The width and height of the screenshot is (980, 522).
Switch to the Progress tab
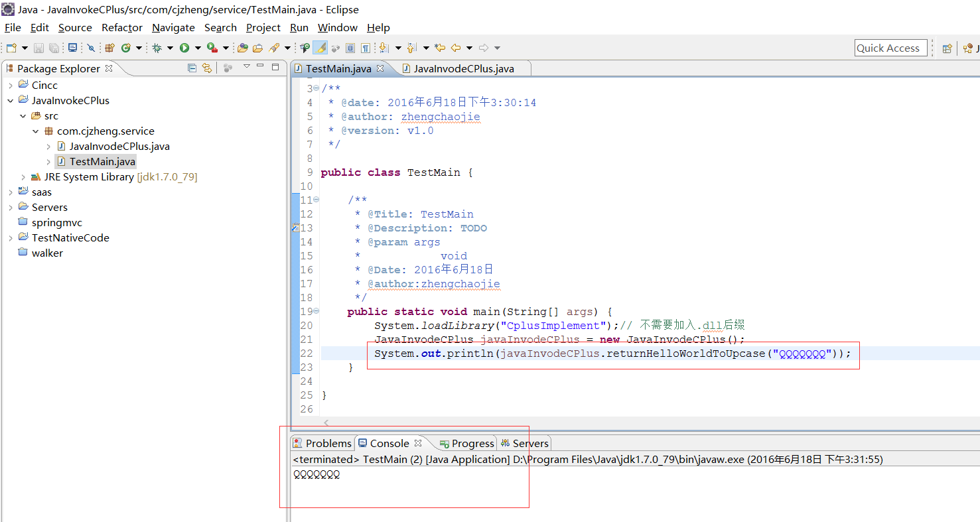tap(466, 443)
